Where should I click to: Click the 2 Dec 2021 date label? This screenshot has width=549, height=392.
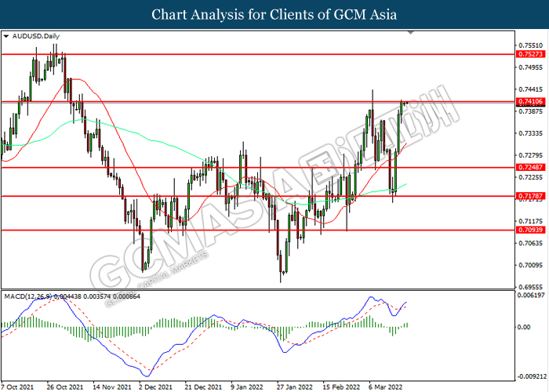tap(155, 387)
